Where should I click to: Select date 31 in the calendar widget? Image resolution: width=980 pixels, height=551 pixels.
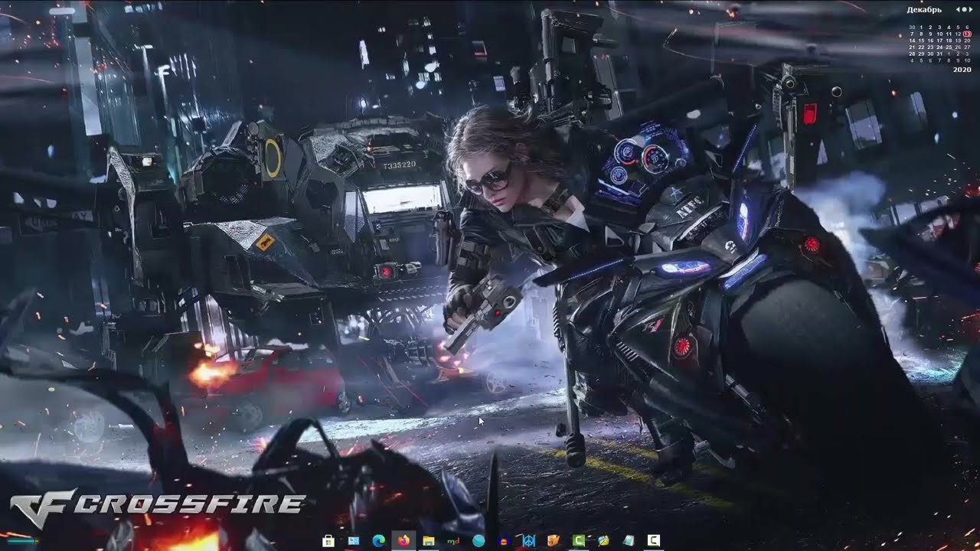pos(939,54)
